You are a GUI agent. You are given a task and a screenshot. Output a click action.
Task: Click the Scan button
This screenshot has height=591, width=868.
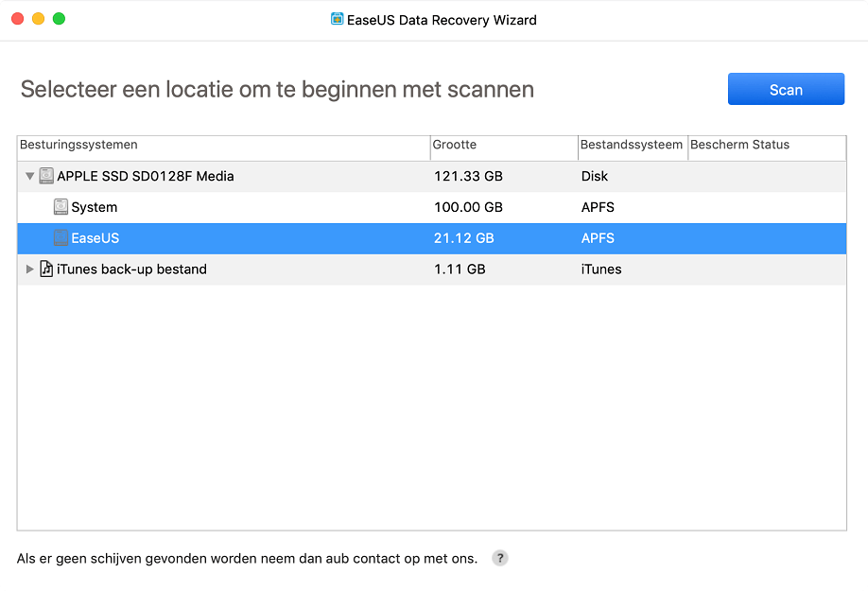(786, 89)
